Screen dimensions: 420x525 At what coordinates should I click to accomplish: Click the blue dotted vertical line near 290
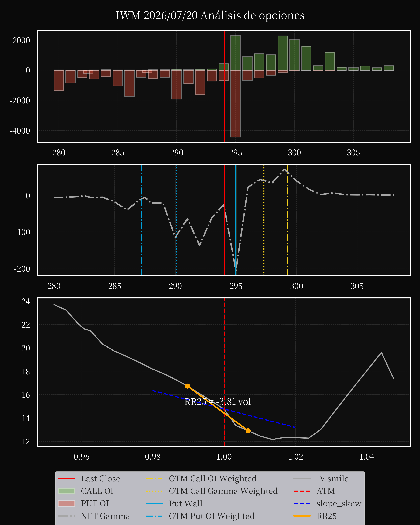point(177,220)
